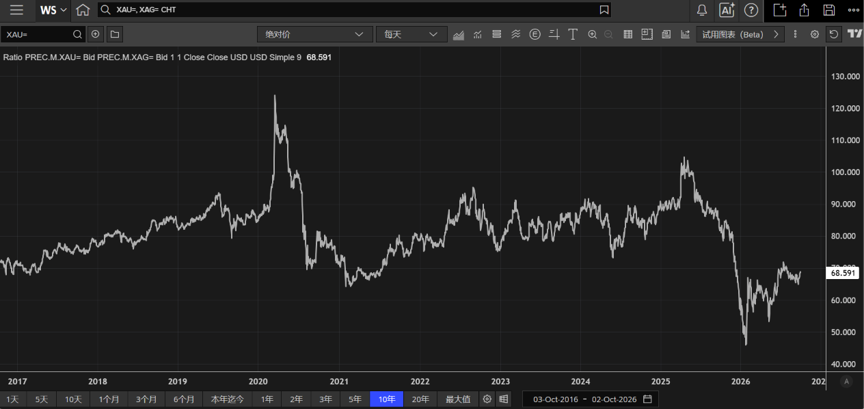
Task: Open the data table grid icon
Action: pyautogui.click(x=628, y=35)
